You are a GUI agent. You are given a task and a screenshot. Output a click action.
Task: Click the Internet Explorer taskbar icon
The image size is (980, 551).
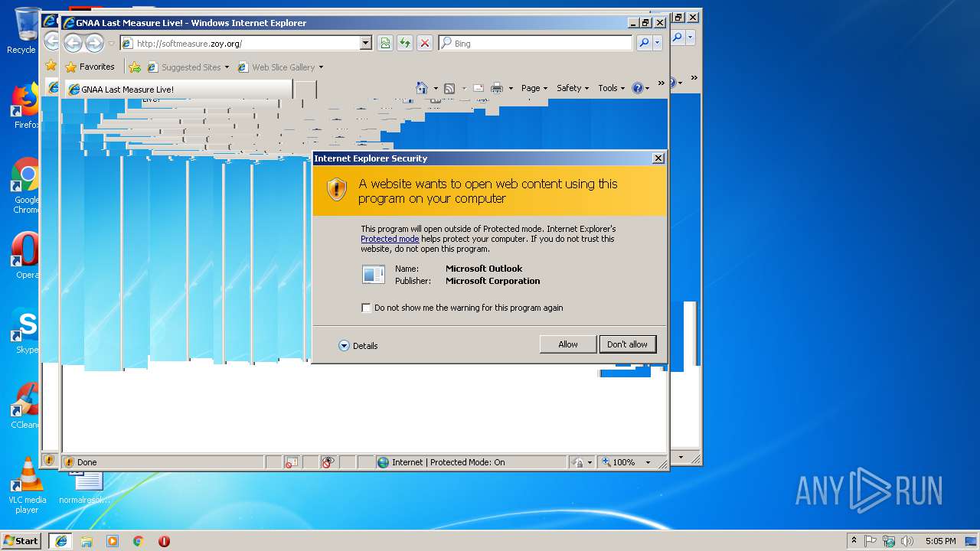point(60,541)
